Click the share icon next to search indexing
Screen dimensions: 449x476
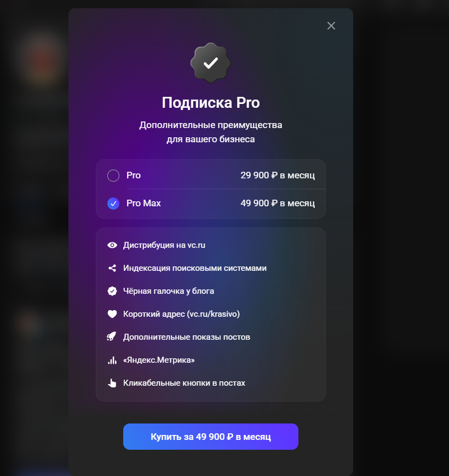coord(112,268)
